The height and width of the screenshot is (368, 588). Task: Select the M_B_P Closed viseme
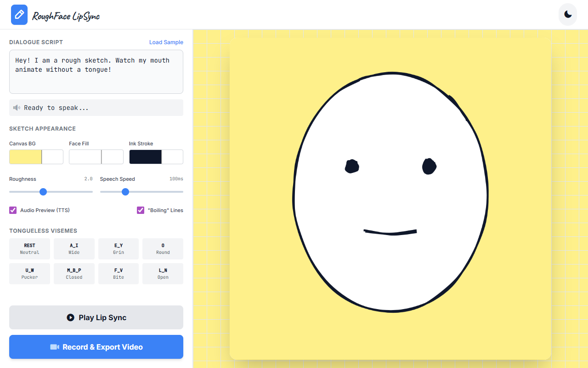(x=74, y=273)
